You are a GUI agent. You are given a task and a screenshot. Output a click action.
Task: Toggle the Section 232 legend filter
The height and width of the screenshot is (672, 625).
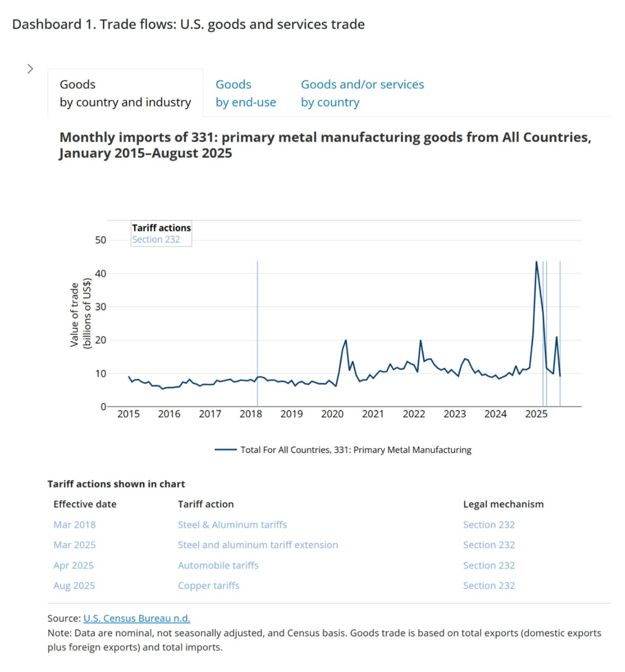157,239
